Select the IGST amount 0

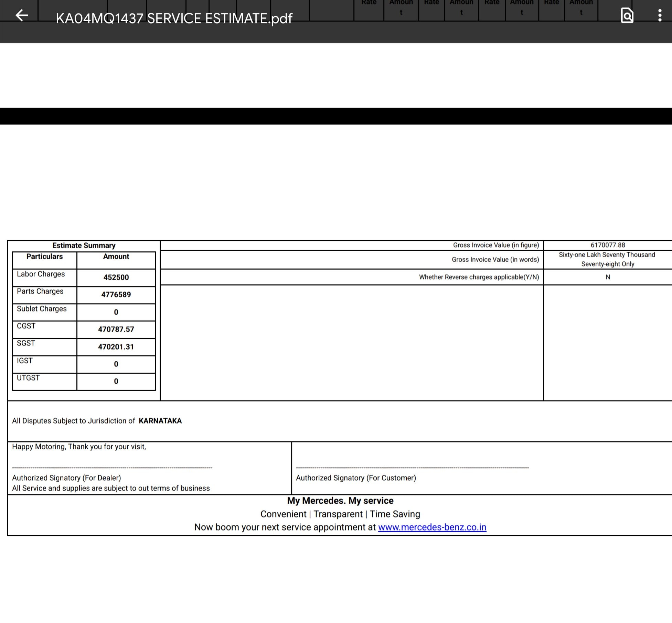click(116, 364)
